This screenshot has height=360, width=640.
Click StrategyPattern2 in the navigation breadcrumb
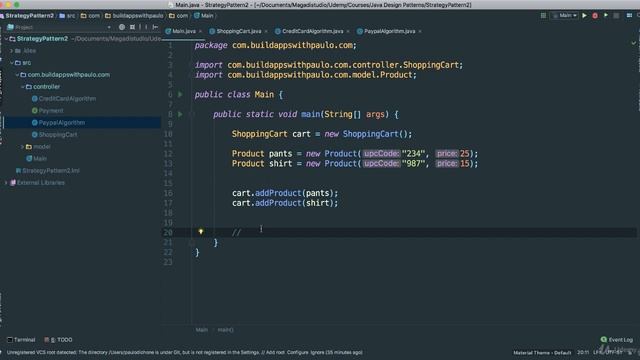click(29, 16)
